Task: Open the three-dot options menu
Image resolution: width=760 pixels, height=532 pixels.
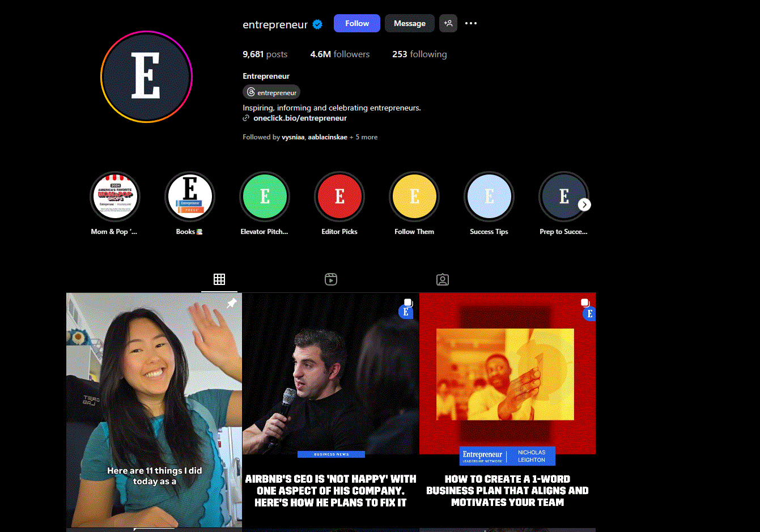Action: pos(471,23)
